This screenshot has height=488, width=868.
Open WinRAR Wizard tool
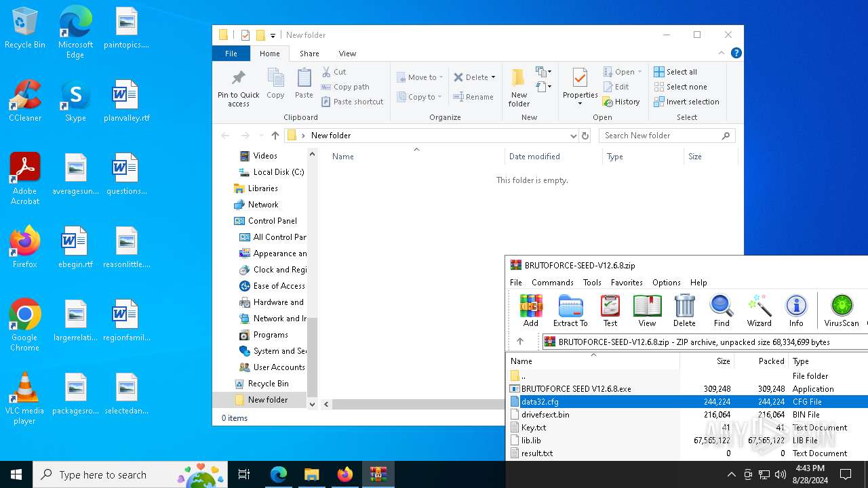click(759, 311)
